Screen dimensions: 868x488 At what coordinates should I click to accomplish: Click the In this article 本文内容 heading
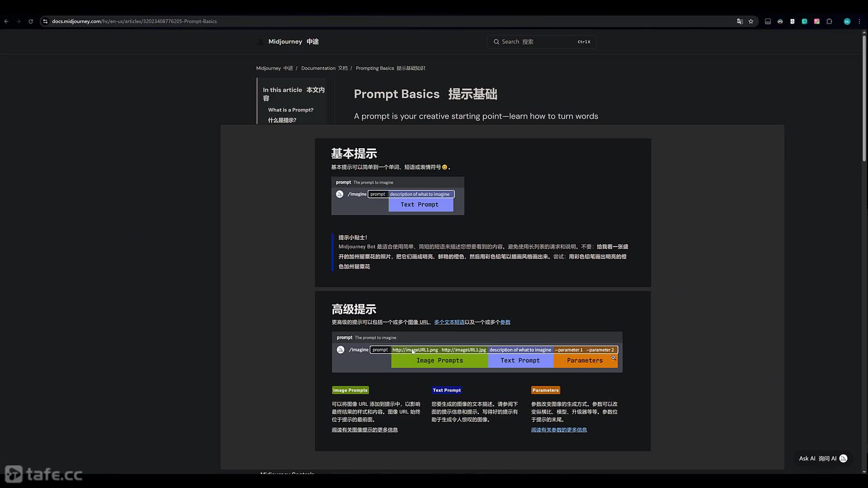(294, 94)
